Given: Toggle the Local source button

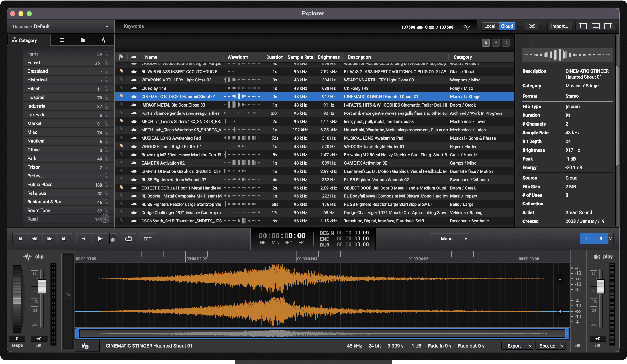Looking at the screenshot, I should [489, 26].
